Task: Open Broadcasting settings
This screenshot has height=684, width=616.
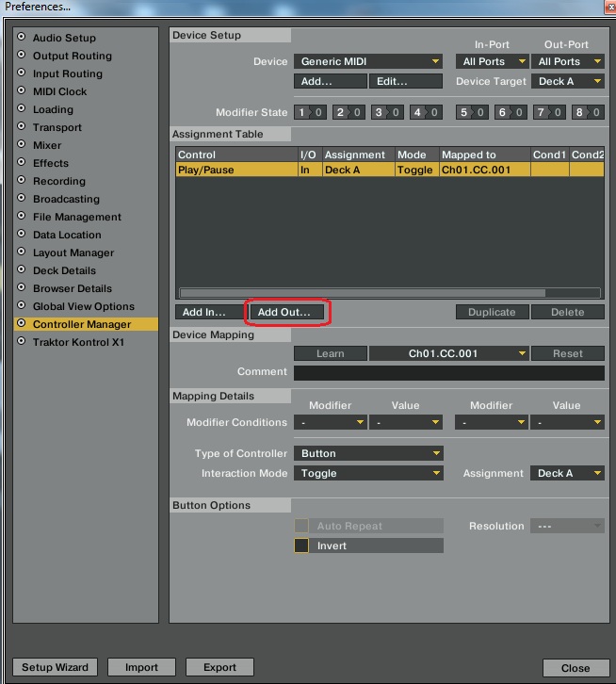Action: coord(66,199)
